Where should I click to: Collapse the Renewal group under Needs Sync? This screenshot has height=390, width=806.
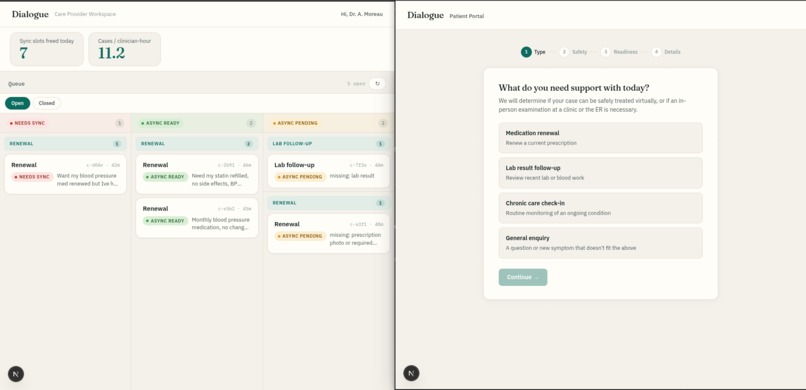point(65,144)
